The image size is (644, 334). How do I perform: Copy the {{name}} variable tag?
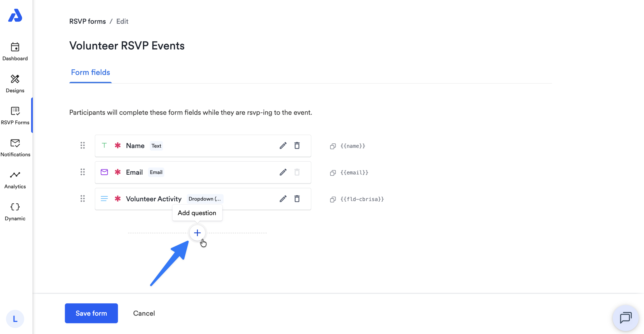tap(333, 146)
